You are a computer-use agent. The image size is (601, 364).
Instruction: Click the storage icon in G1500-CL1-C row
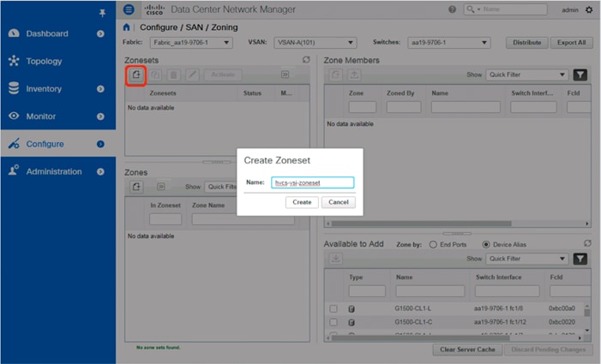click(352, 323)
